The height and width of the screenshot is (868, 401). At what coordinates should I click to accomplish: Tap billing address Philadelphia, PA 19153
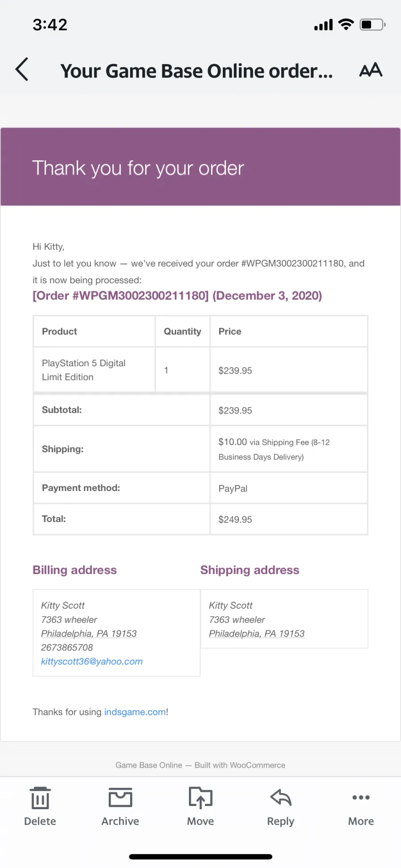[x=89, y=634]
